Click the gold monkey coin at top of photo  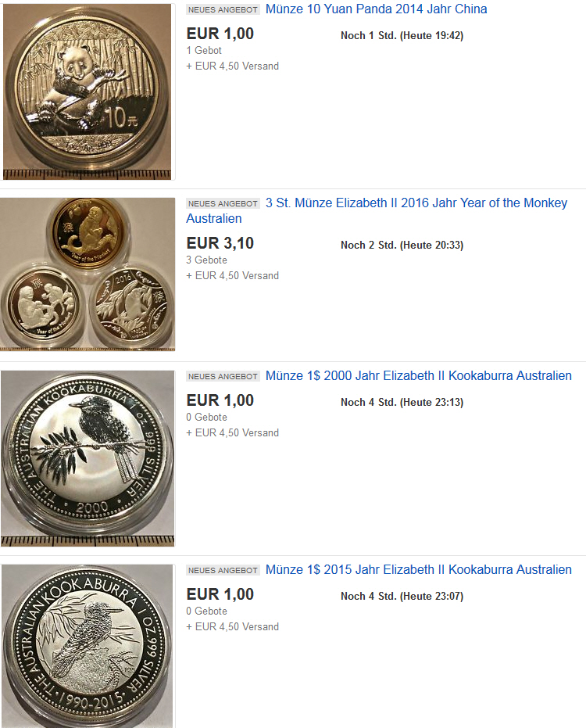coord(88,233)
